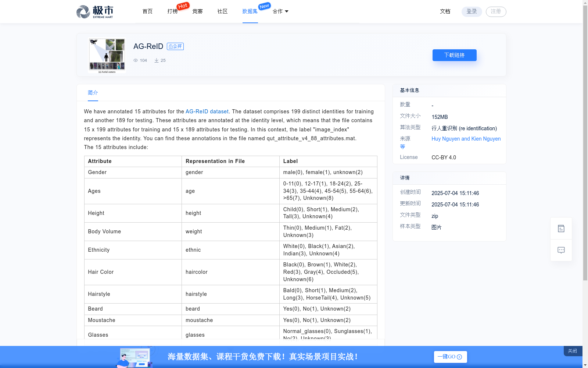Click the 'Gender' attribute cell
This screenshot has width=588, height=368.
pos(133,173)
